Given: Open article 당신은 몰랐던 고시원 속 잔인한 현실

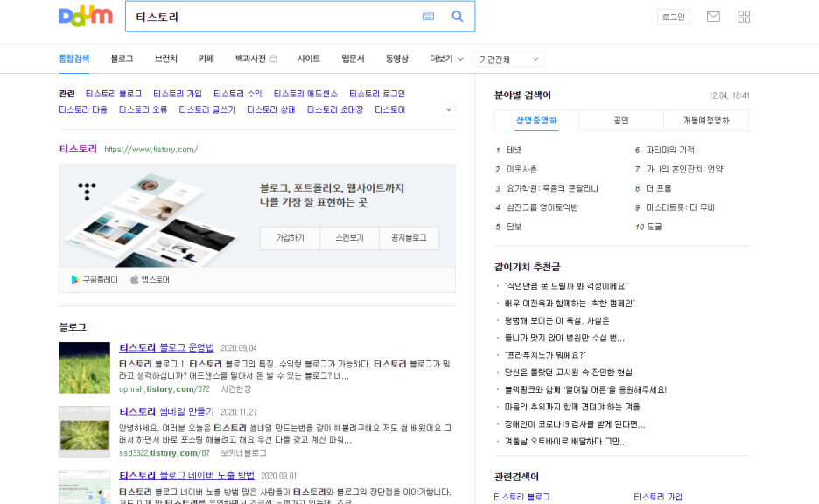Looking at the screenshot, I should click(568, 373).
